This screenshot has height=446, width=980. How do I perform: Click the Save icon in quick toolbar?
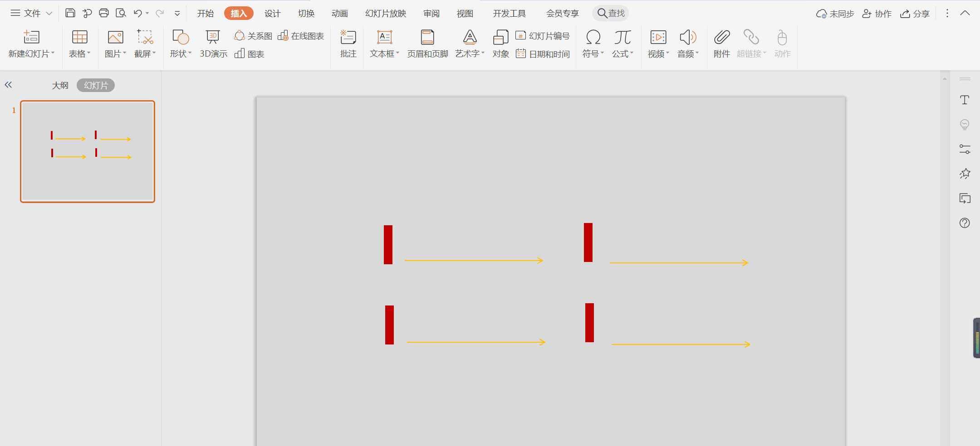(x=70, y=13)
